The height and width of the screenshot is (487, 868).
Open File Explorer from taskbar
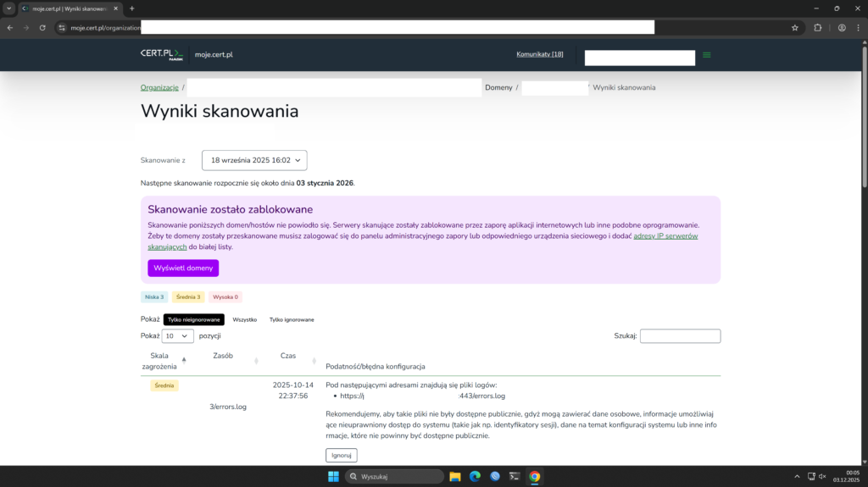coord(455,477)
